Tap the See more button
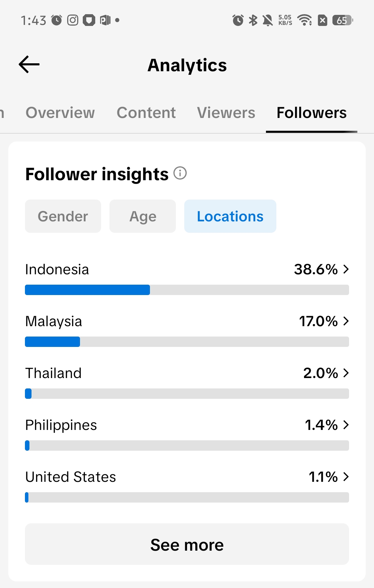374x588 pixels. [x=187, y=544]
